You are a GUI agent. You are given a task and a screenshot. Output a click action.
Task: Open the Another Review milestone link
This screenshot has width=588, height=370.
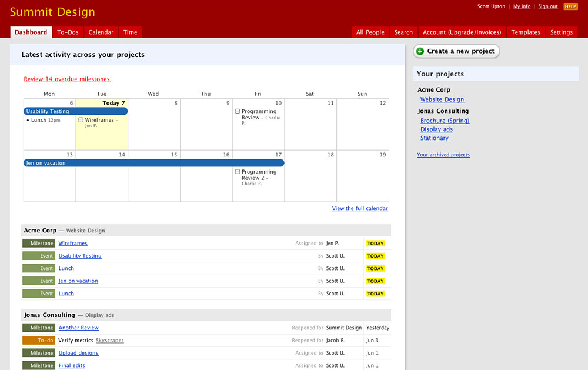pyautogui.click(x=78, y=328)
